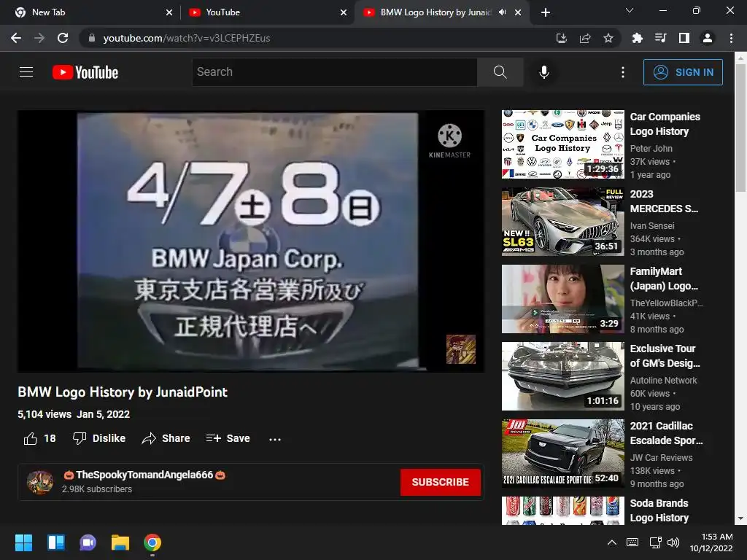Open Chrome three-dot menu
The image size is (747, 560).
tap(731, 38)
